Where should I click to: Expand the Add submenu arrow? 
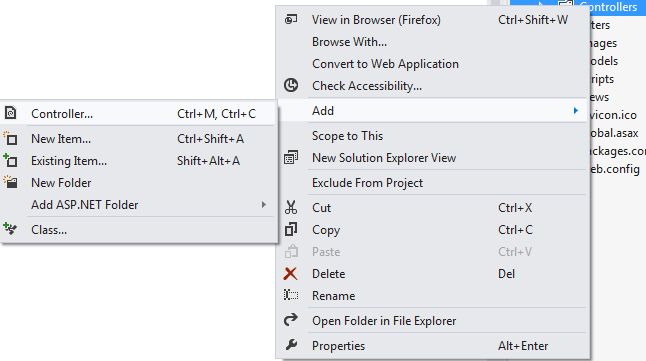576,110
